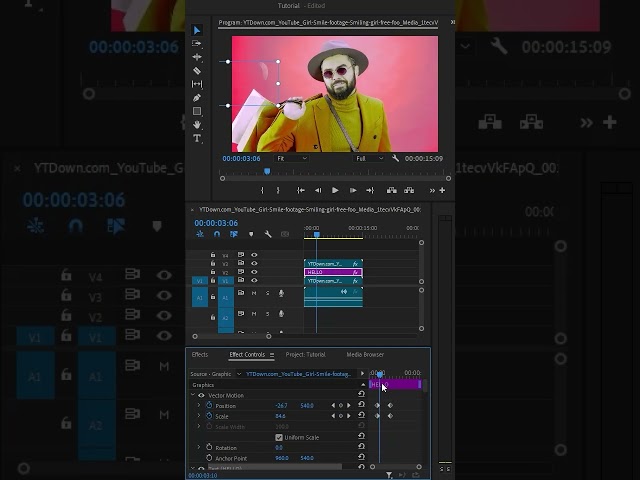640x480 pixels.
Task: Toggle Linked Selection in timeline
Action: [234, 234]
